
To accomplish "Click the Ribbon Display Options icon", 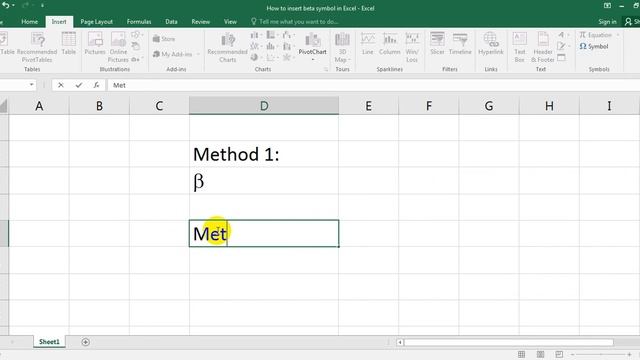I will pos(607,6).
